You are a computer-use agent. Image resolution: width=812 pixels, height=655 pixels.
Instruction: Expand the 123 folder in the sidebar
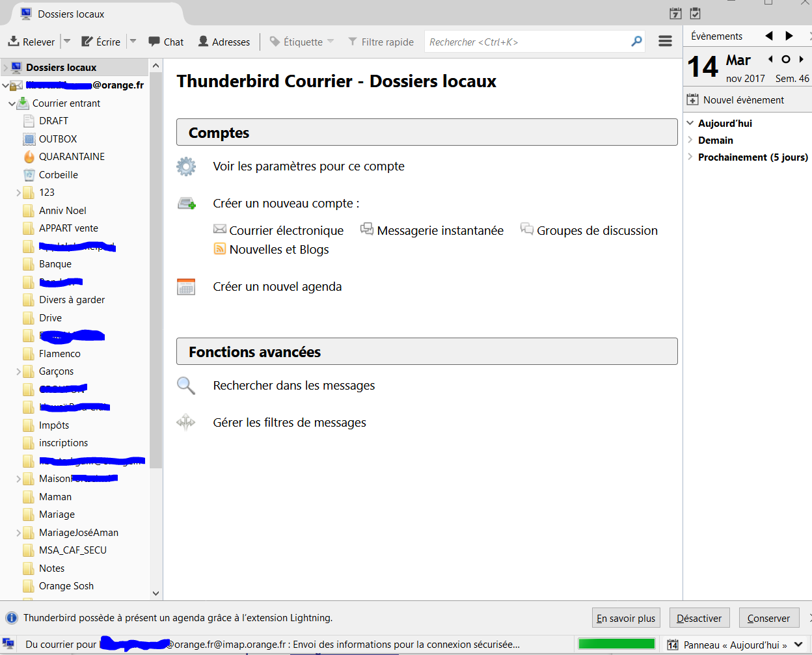pos(18,192)
